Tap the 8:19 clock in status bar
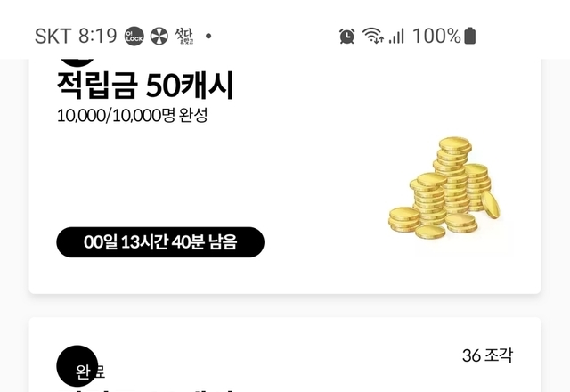The height and width of the screenshot is (392, 570). coord(97,36)
